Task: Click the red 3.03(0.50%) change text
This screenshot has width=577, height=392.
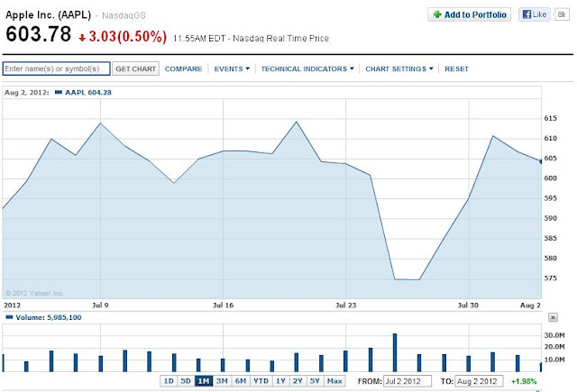Action: click(128, 36)
